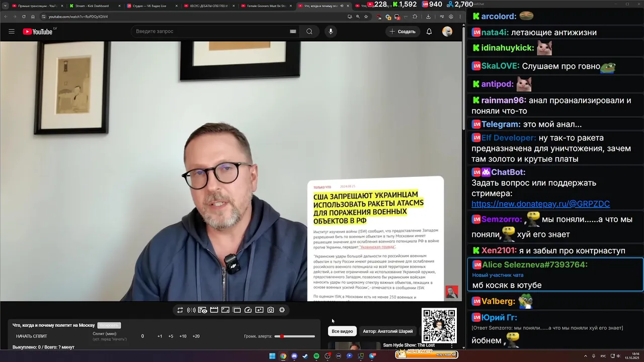Take a screenshot with the camera icon
Viewport: 644px width, 362px height.
pos(271,310)
